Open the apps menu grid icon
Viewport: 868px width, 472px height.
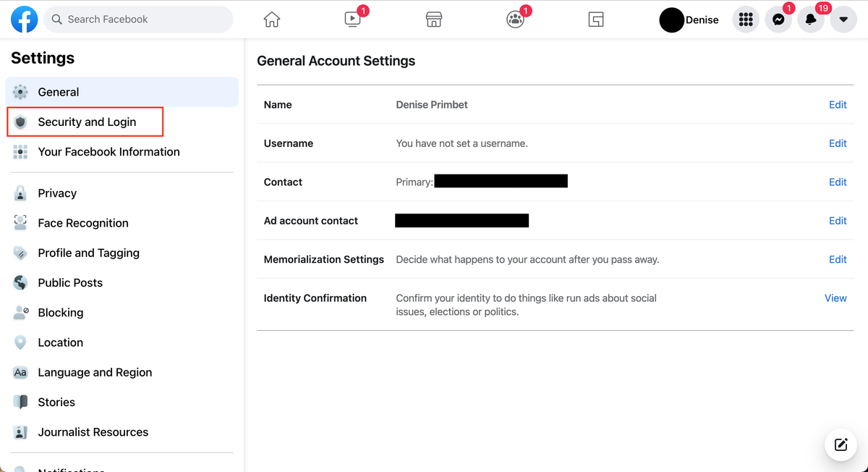746,20
